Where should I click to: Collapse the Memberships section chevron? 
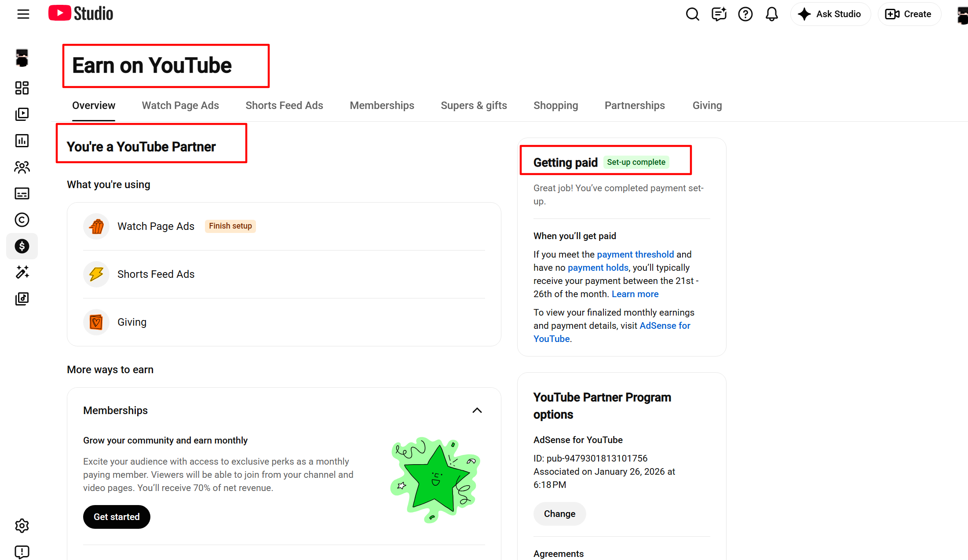[477, 411]
